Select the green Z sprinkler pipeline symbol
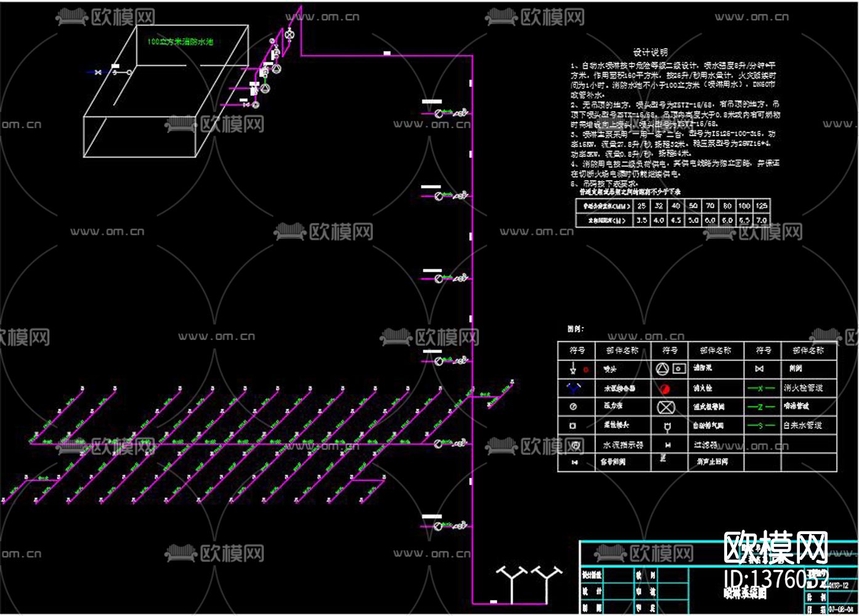This screenshot has width=859, height=616. 761,407
